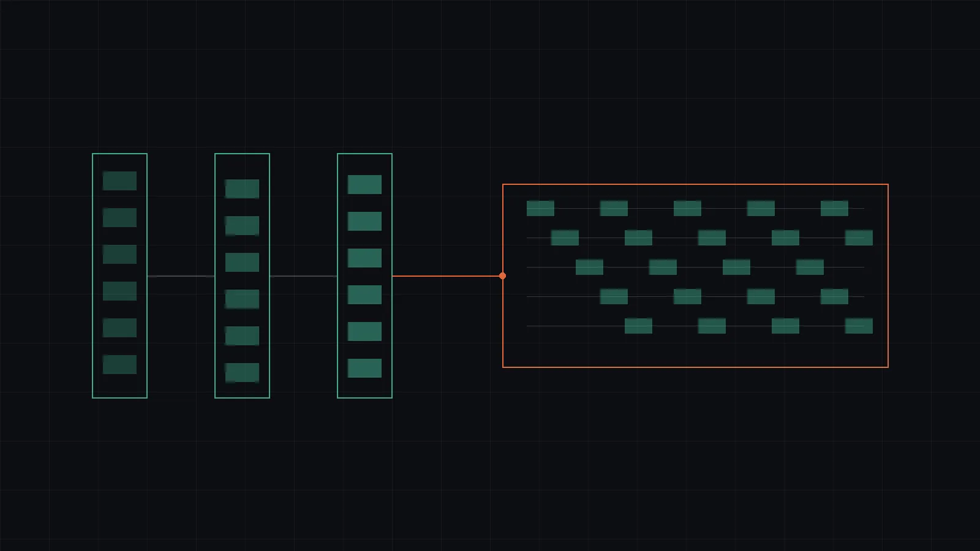Select top block in the middle column
The height and width of the screenshot is (551, 980).
pos(242,189)
